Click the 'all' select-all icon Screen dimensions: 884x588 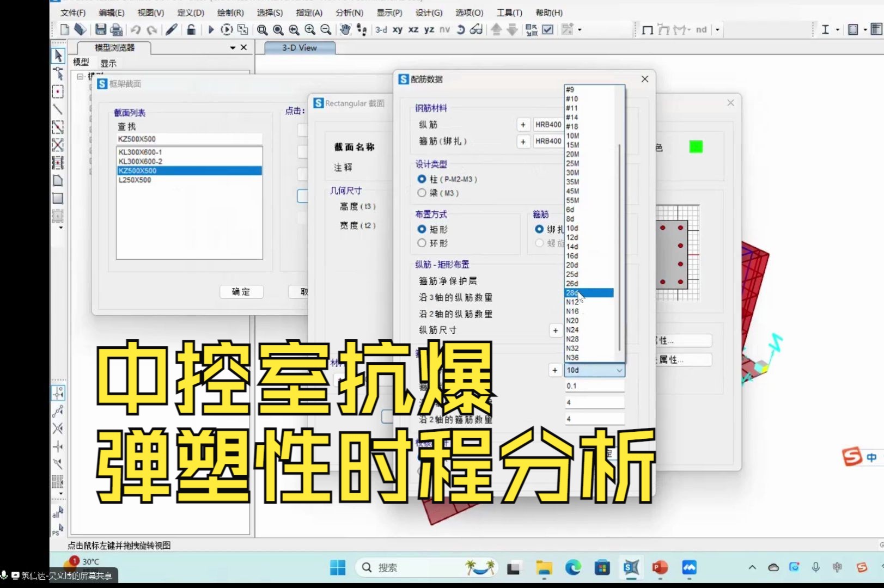tap(58, 512)
